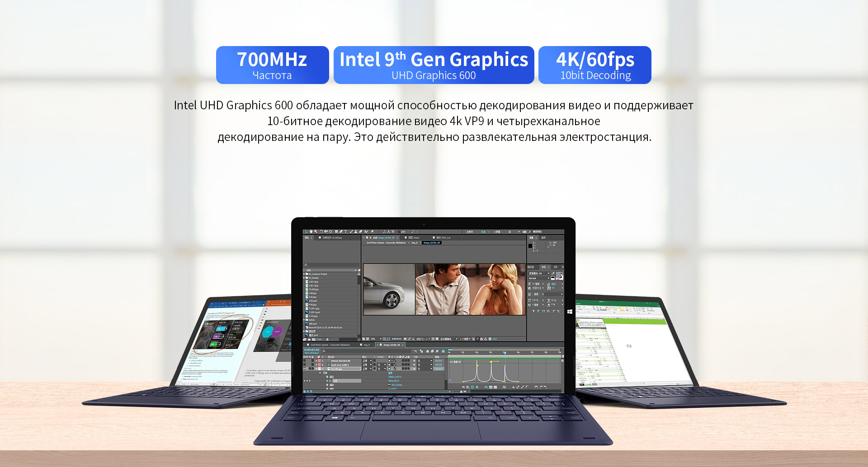868x467 pixels.
Task: Select the Type text tool
Action: 345,231
